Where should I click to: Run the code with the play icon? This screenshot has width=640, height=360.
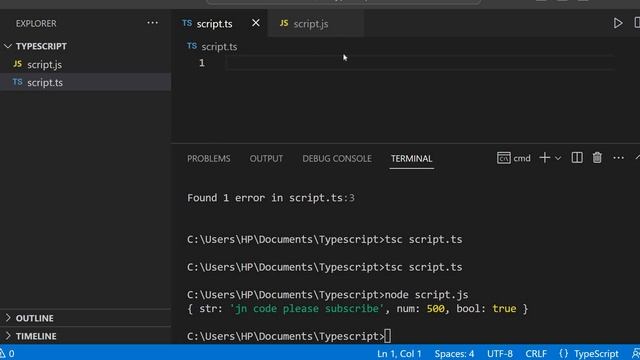click(618, 23)
